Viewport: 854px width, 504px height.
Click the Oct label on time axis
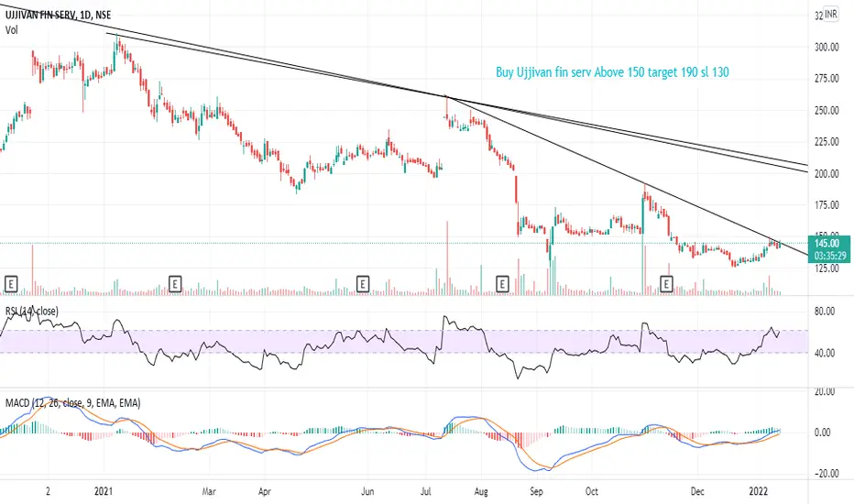592,491
